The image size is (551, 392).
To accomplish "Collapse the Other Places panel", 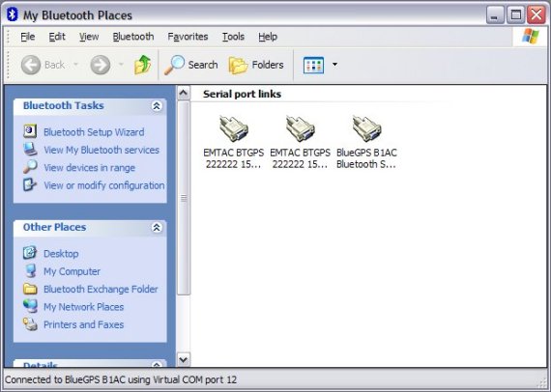I will pos(157,228).
